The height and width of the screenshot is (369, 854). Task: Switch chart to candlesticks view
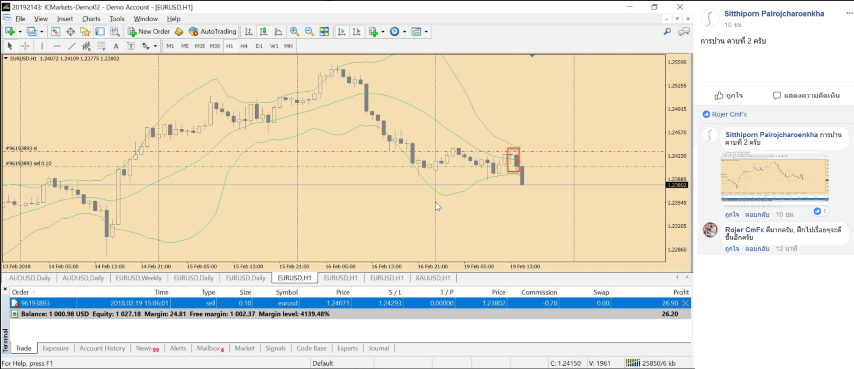(264, 32)
